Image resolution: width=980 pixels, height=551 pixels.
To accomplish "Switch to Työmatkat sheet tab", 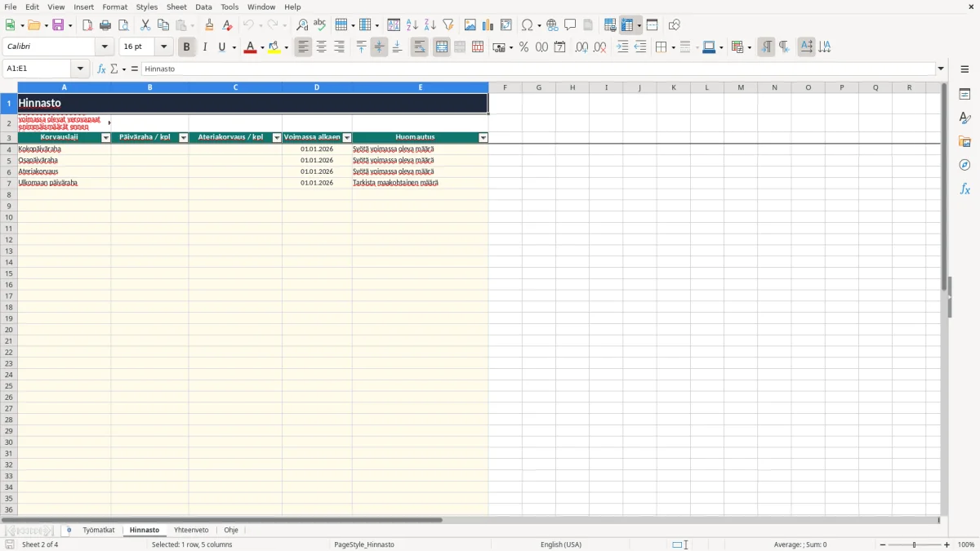I will tap(99, 531).
